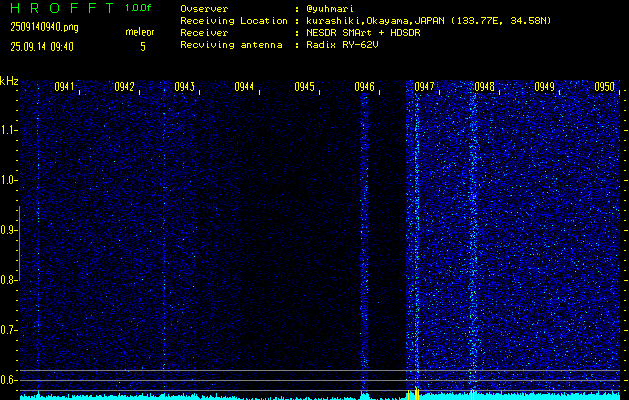
Task: Select the 0949 time axis label
Action: 544,87
